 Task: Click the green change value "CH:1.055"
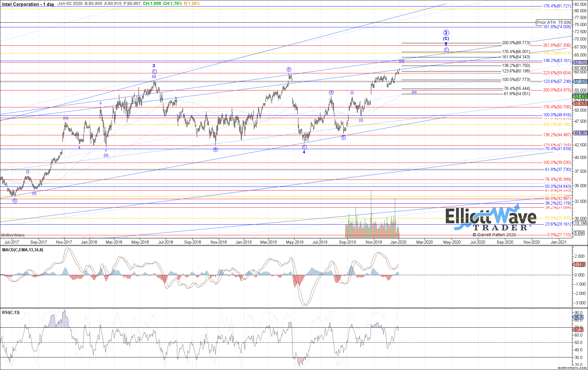point(152,4)
